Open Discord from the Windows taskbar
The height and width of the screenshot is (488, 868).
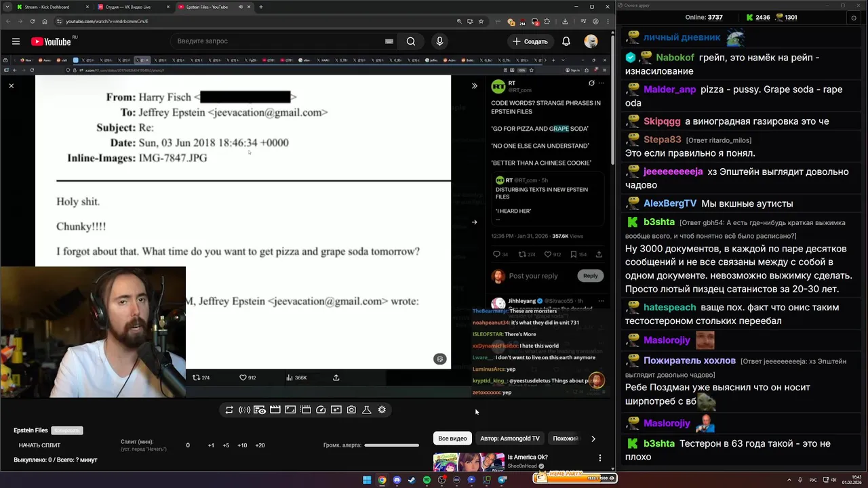[x=397, y=480]
